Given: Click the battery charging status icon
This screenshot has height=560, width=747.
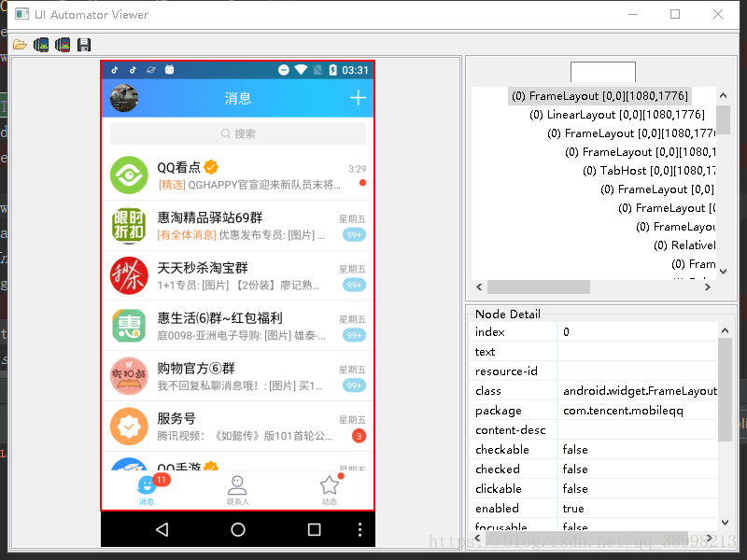Looking at the screenshot, I should (333, 70).
